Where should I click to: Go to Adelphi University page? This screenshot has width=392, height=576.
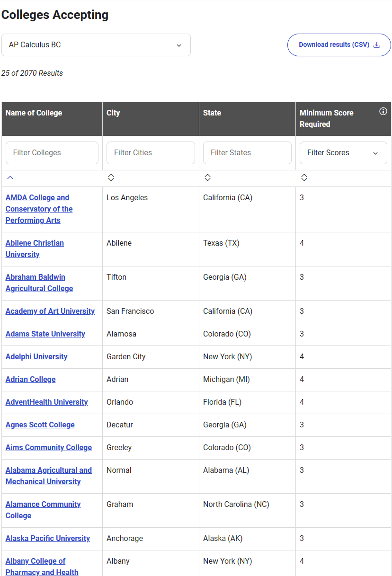(x=36, y=356)
